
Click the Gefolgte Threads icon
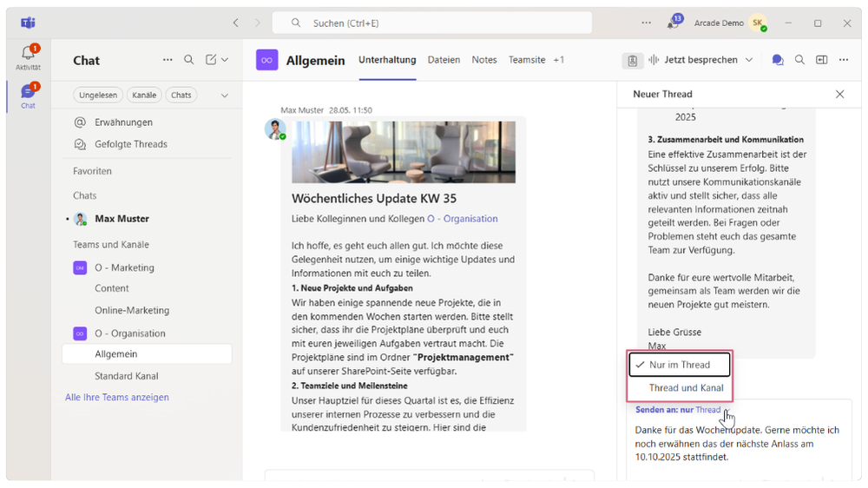click(80, 144)
